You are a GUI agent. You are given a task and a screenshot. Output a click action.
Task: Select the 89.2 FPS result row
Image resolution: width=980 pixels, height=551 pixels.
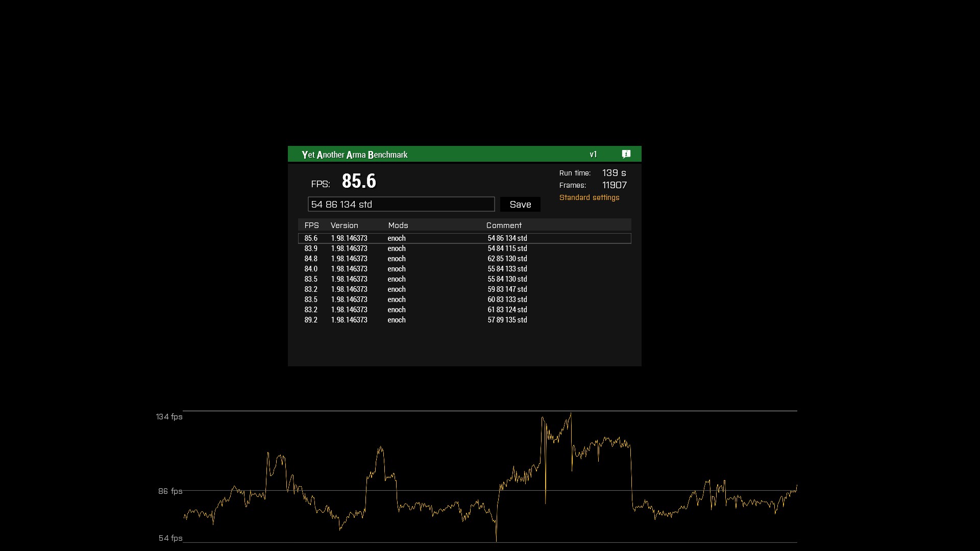point(464,320)
